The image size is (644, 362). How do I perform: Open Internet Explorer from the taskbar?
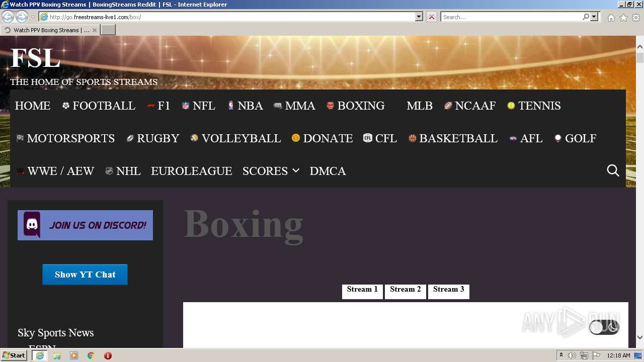(x=40, y=355)
